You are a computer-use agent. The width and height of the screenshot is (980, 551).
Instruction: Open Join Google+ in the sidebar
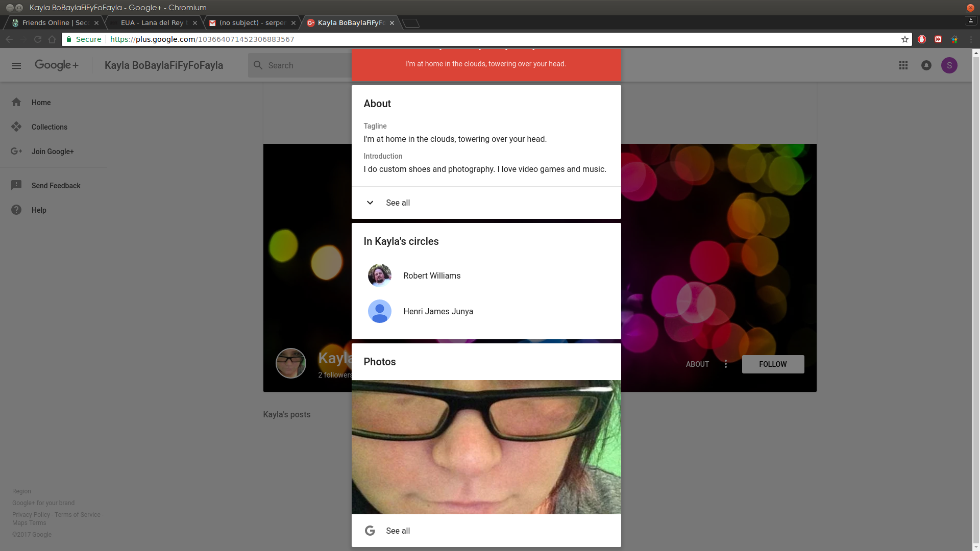click(53, 151)
